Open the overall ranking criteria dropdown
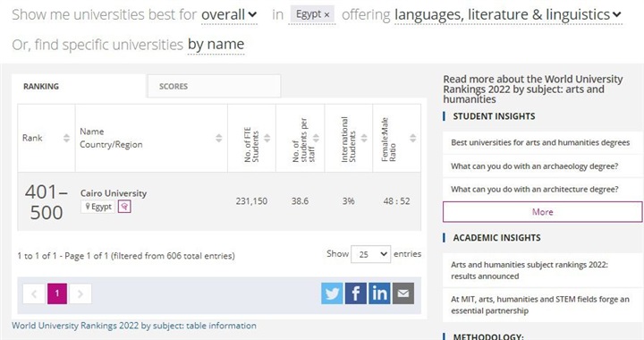This screenshot has width=644, height=340. 229,15
